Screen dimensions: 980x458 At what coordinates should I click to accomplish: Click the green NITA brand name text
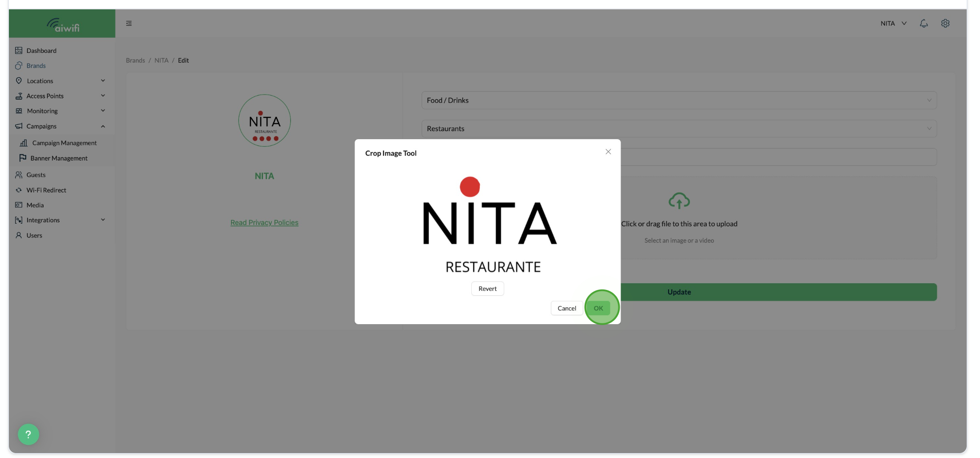coord(264,176)
